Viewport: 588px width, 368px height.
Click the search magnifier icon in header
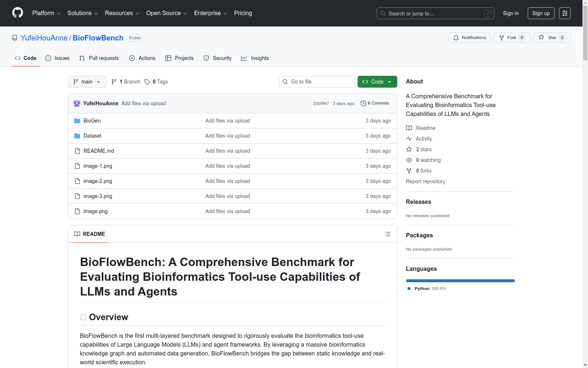(x=383, y=13)
